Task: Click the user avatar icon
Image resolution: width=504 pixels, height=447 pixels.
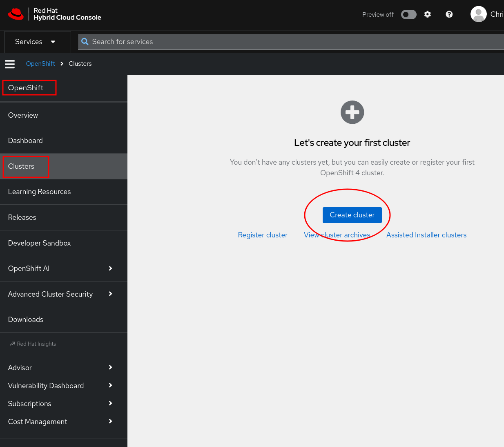Action: 479,14
